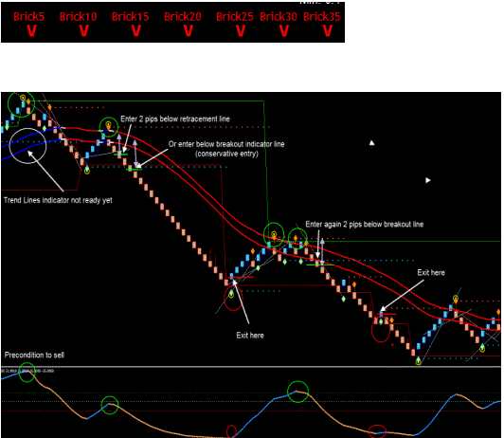
Task: Click the red down arrow under Brick5
Action: (x=31, y=31)
